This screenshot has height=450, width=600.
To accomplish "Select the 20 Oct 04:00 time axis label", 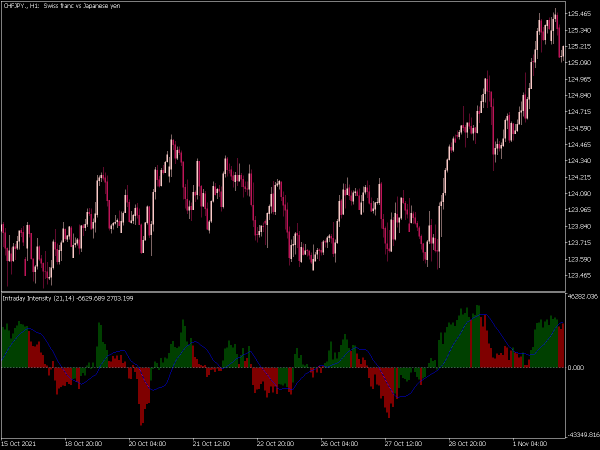I will pos(147,444).
